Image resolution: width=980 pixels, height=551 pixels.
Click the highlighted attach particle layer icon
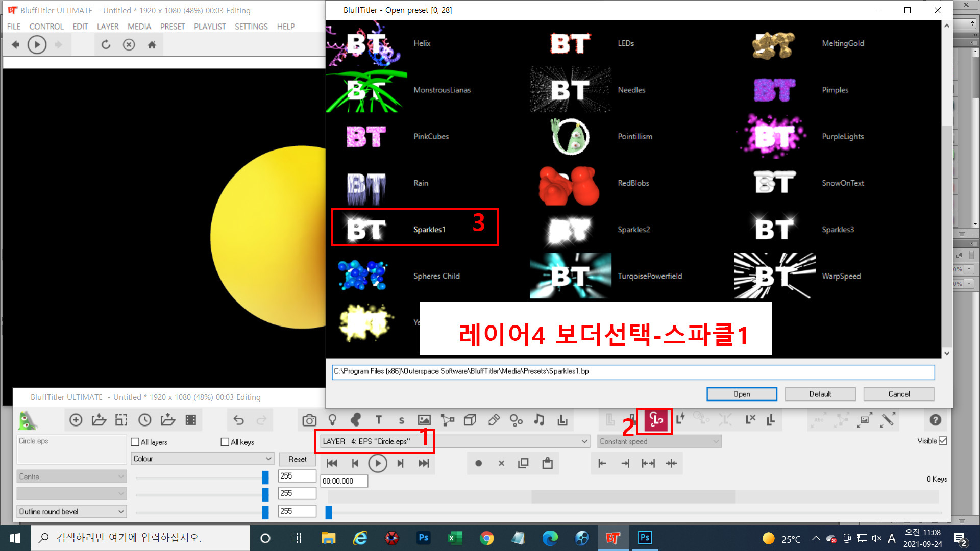tap(656, 420)
